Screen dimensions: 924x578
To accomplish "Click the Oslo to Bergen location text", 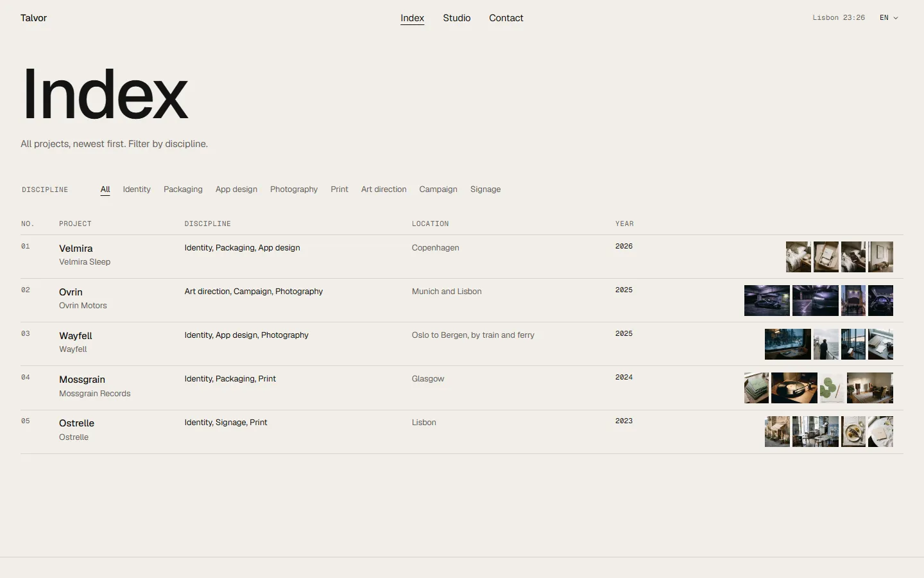I will point(473,335).
